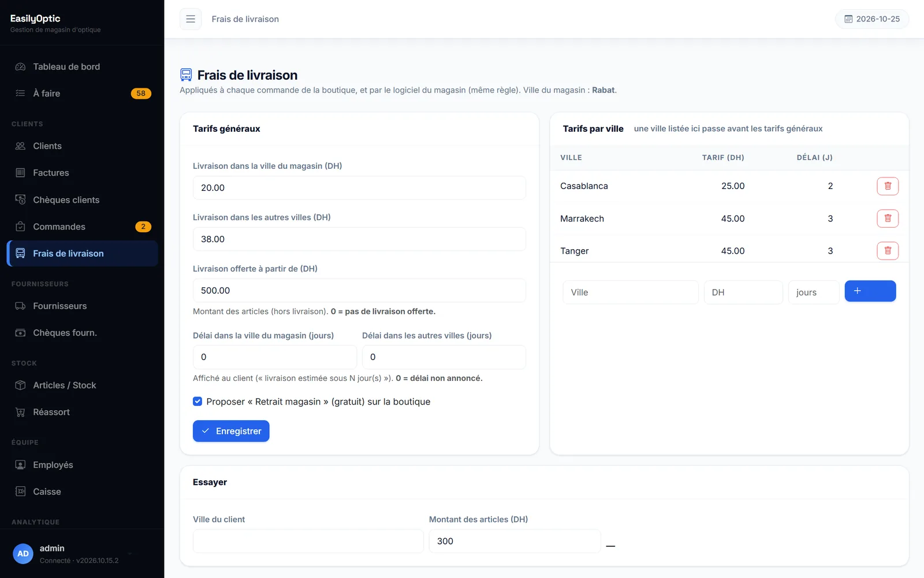Go to the Factures section

82,173
